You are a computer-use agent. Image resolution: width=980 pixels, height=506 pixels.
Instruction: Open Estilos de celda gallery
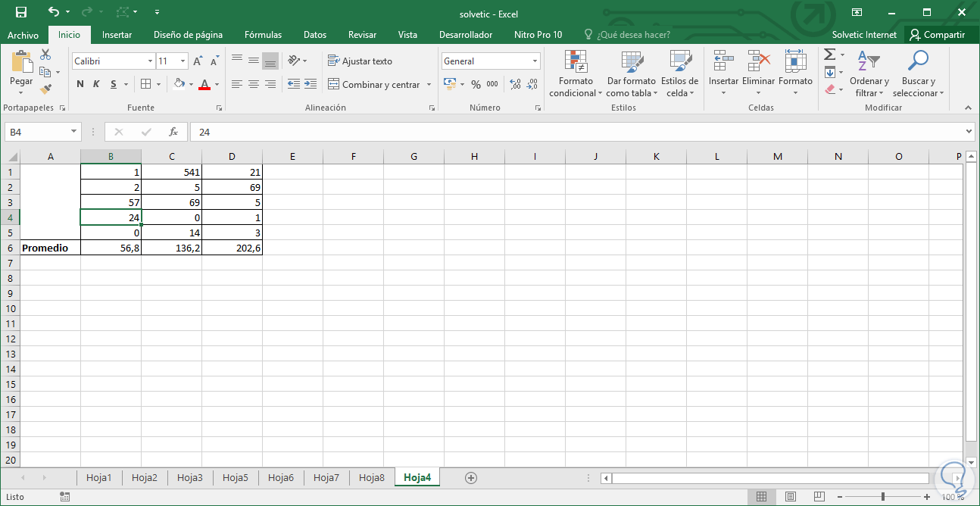pyautogui.click(x=679, y=74)
